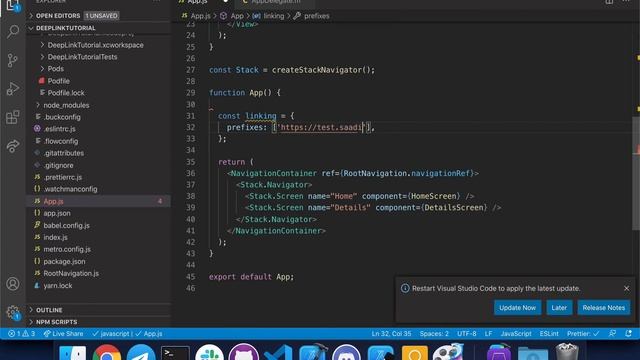Open Telegram from the Dock
The height and width of the screenshot is (360, 640).
[141, 353]
